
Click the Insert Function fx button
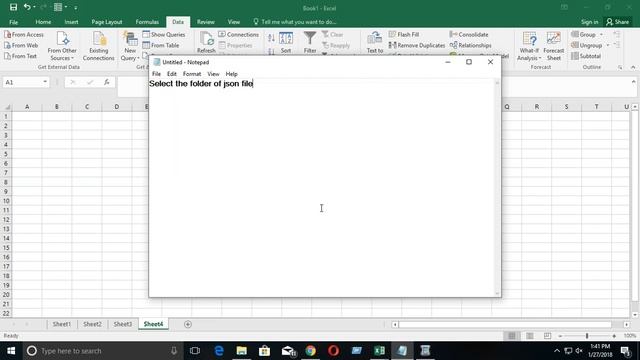pyautogui.click(x=107, y=82)
